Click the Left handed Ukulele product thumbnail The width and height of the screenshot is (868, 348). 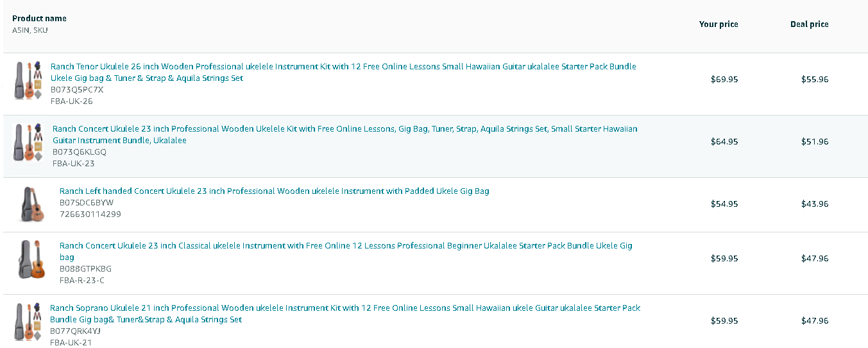click(31, 204)
